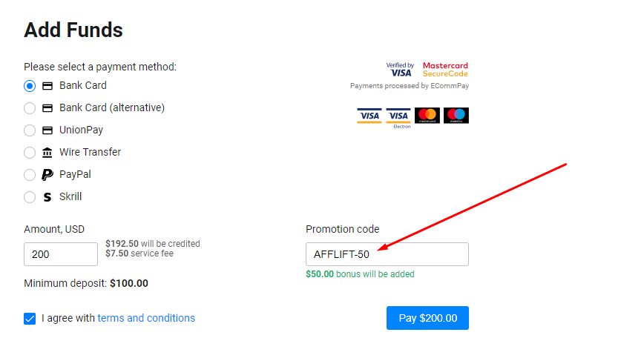Click the Verified by Visa logo

(x=399, y=70)
